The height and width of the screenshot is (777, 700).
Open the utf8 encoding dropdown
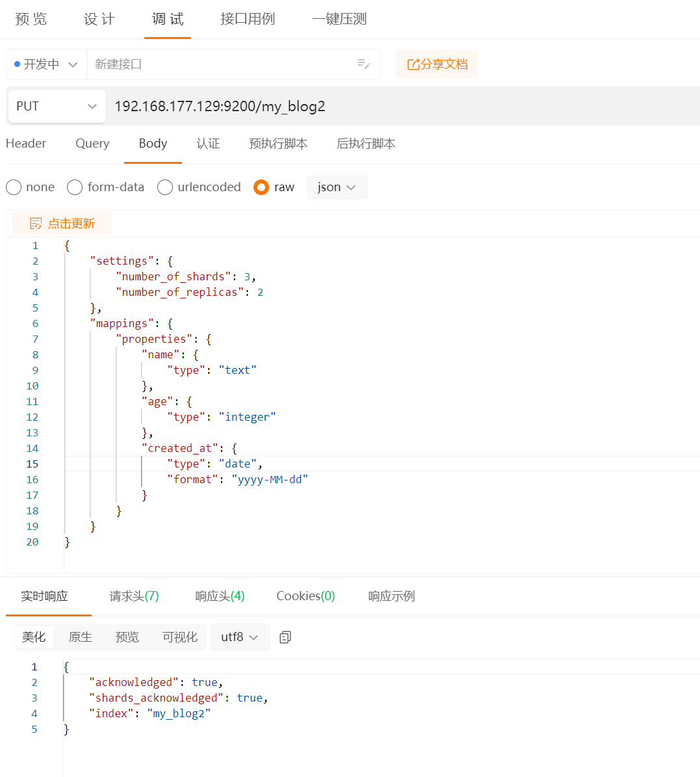point(239,637)
